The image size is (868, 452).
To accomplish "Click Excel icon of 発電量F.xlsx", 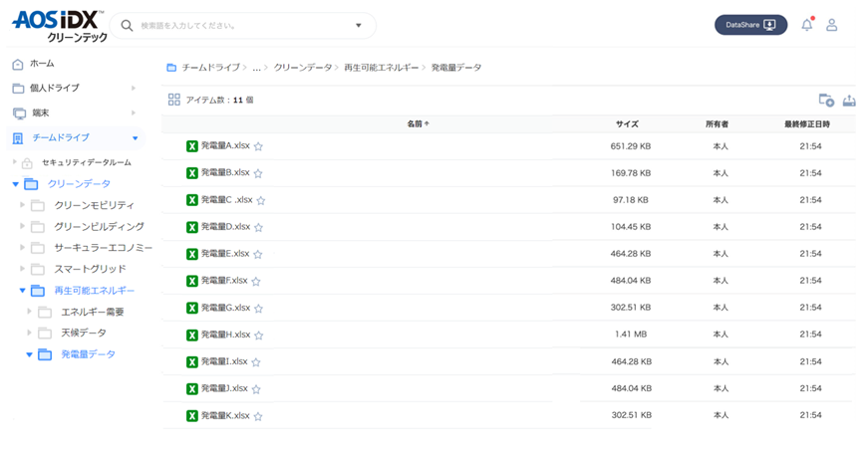I will (x=192, y=281).
